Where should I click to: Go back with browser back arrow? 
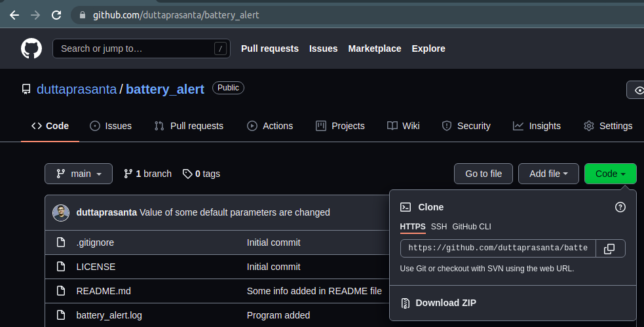[x=14, y=15]
